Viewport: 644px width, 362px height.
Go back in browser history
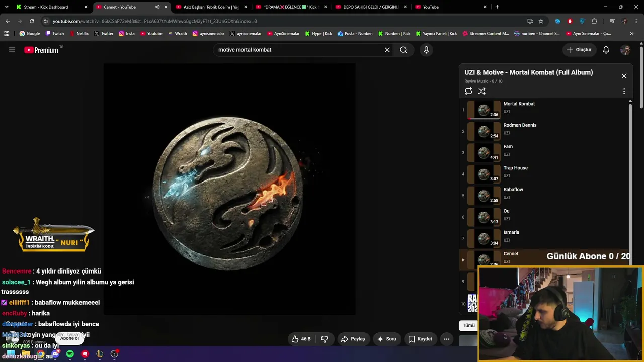click(8, 21)
